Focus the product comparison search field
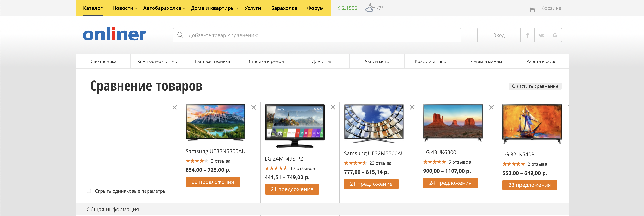 tap(317, 35)
